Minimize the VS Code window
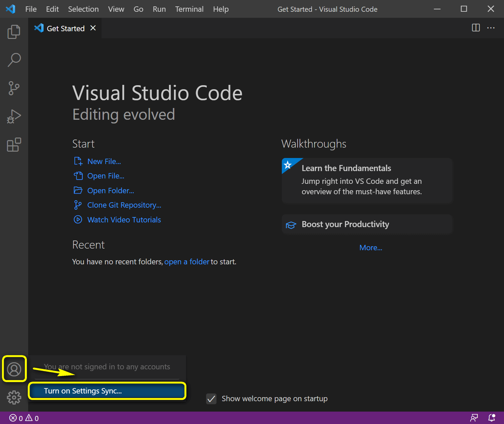 (437, 9)
